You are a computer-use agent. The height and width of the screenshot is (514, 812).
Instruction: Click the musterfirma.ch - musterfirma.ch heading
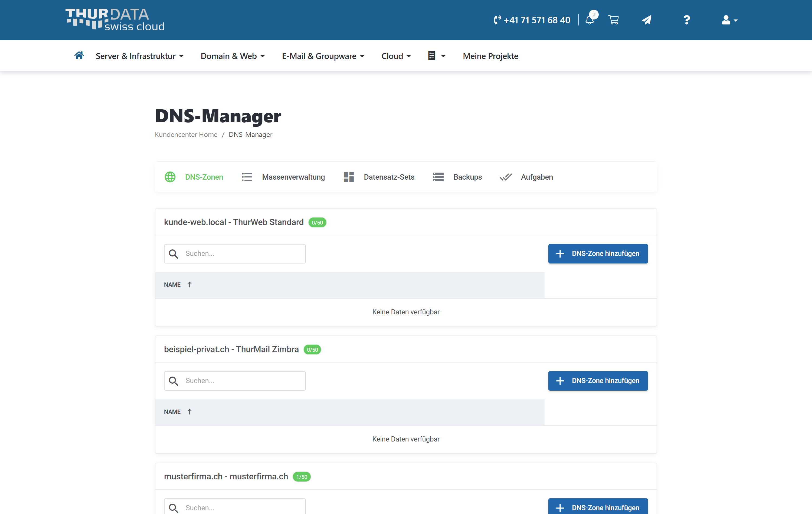(226, 476)
